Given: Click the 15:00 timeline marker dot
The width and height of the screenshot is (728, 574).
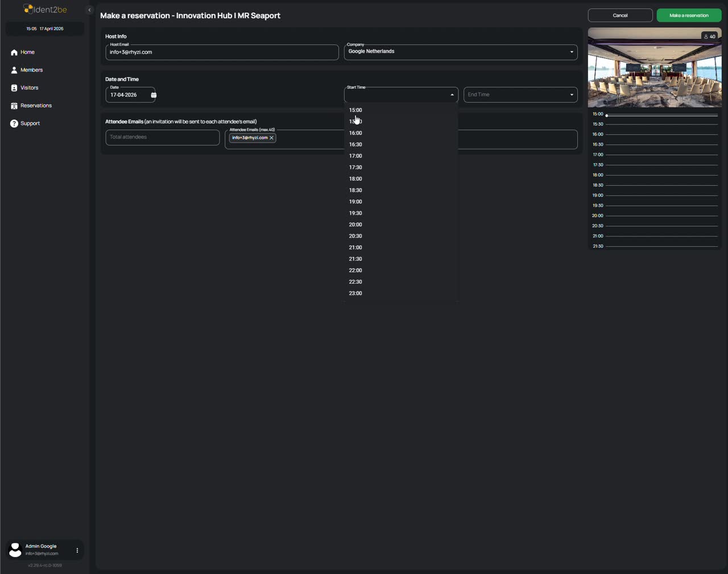Looking at the screenshot, I should (x=607, y=115).
